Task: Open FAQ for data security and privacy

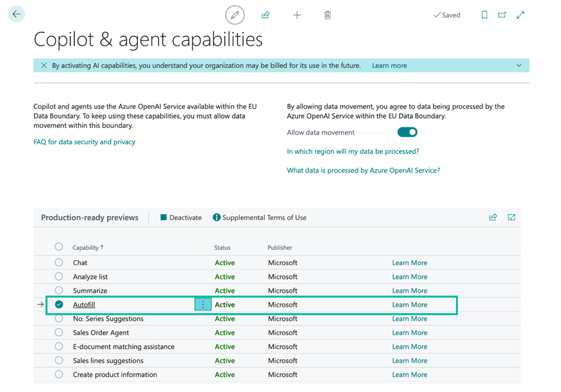Action: point(84,142)
